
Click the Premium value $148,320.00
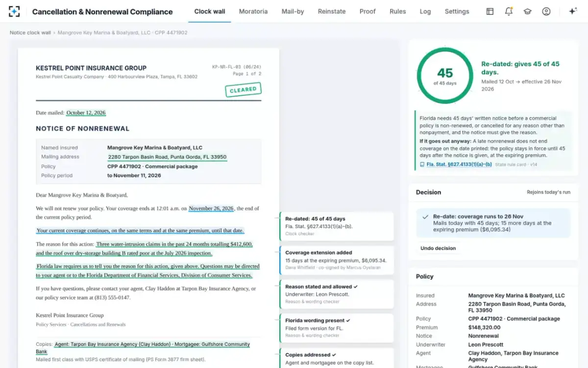coord(485,327)
